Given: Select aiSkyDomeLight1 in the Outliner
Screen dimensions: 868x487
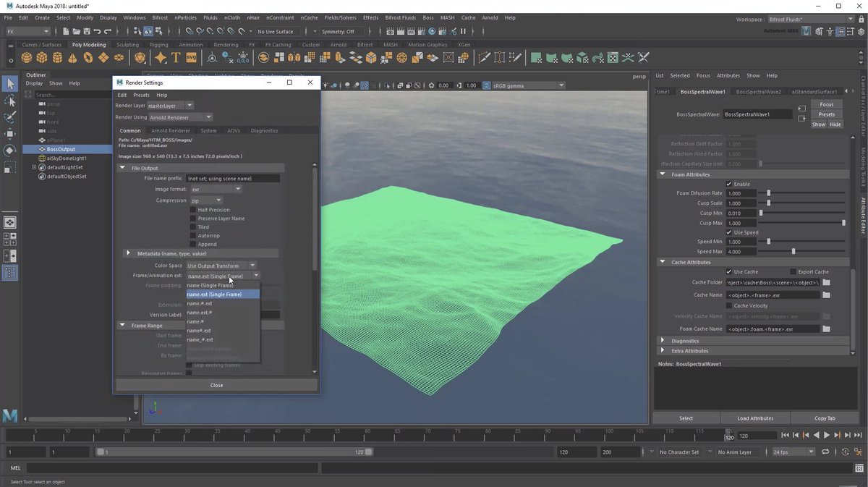Looking at the screenshot, I should tap(67, 158).
